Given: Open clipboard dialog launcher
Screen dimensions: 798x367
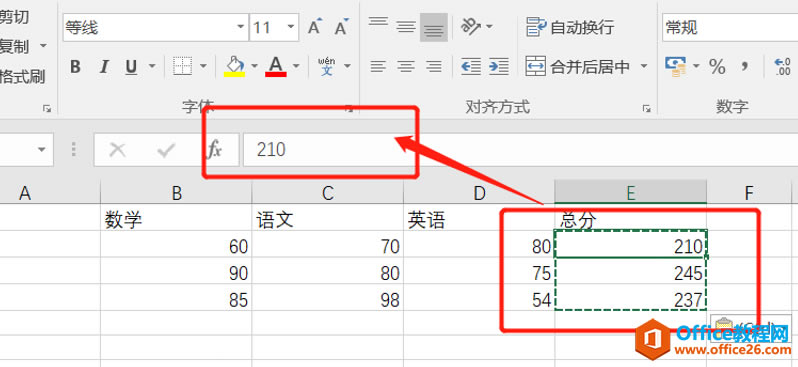Looking at the screenshot, I should pyautogui.click(x=47, y=108).
